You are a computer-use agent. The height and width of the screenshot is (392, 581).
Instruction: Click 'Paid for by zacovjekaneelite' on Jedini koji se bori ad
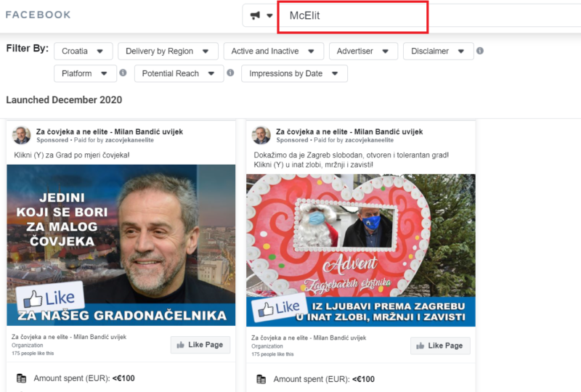coord(114,140)
